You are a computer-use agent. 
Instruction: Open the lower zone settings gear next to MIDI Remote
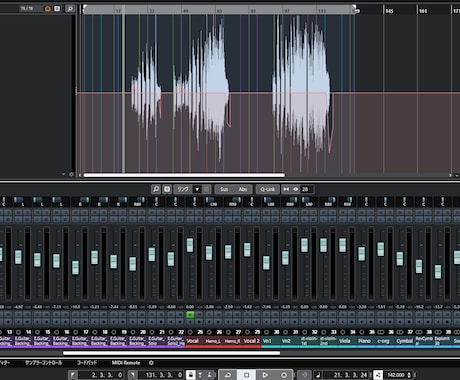[x=151, y=363]
